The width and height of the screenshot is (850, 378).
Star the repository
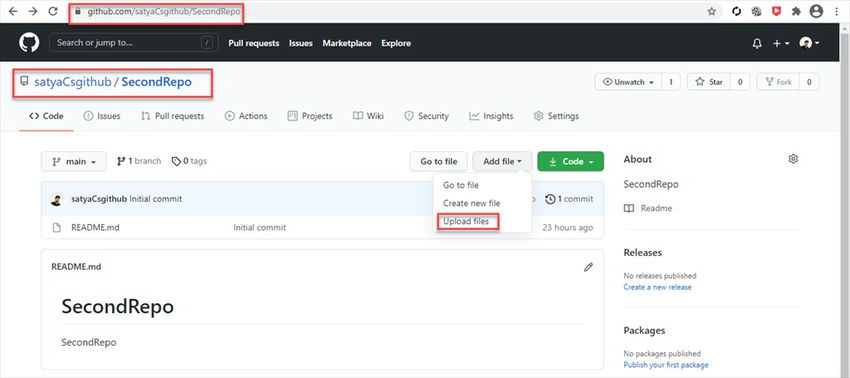tap(709, 82)
